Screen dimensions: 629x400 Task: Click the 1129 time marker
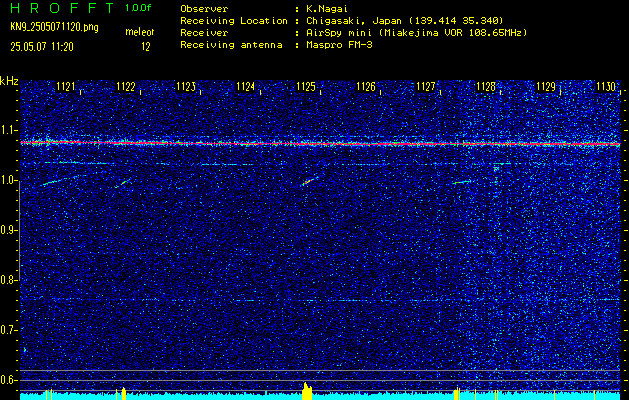pyautogui.click(x=546, y=86)
